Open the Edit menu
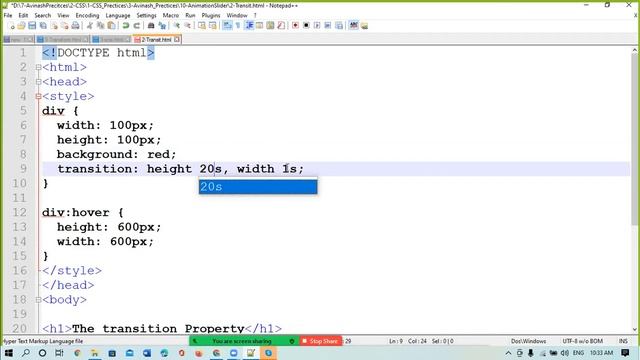Viewport: 640px width, 360px height. click(x=23, y=16)
